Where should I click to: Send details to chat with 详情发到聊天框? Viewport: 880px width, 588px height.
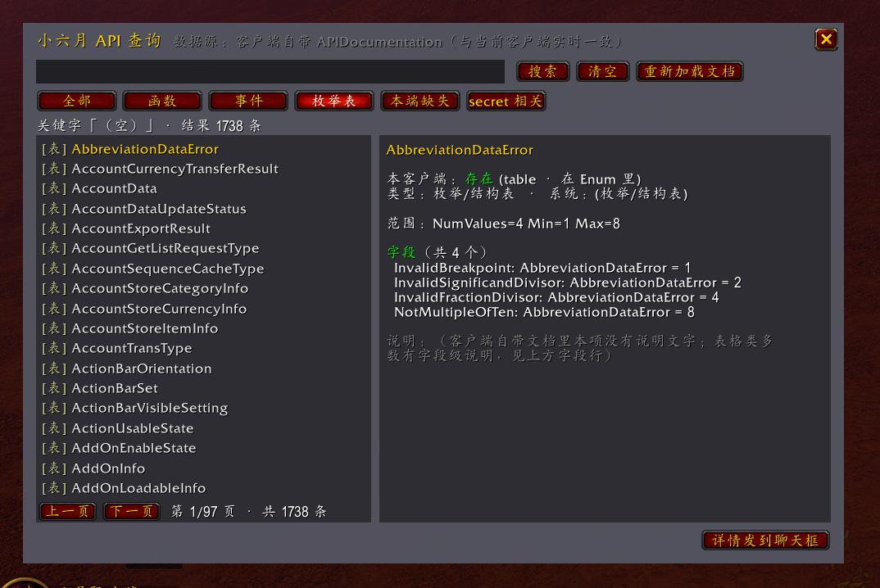click(x=765, y=541)
